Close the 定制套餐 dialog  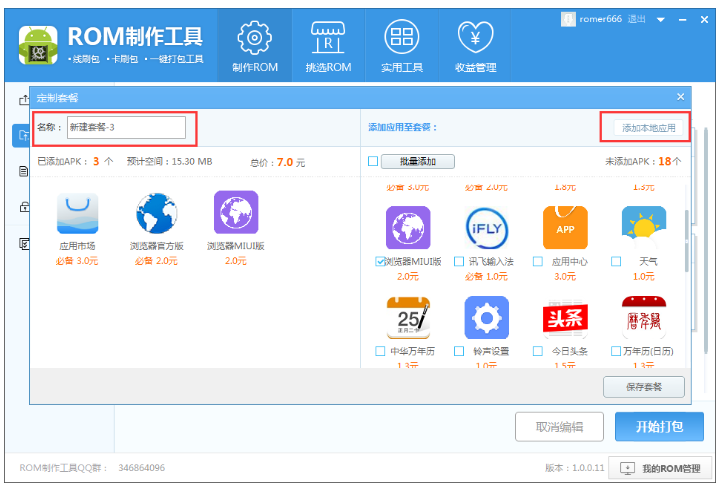(681, 97)
